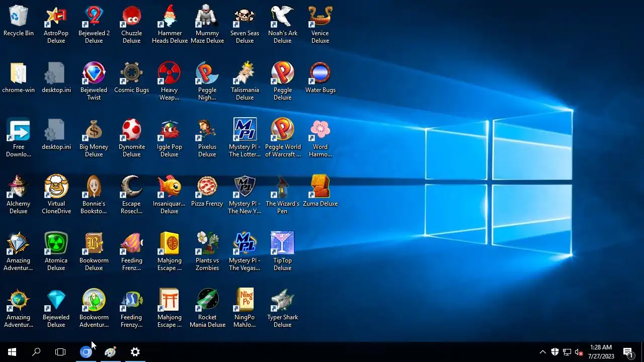Click muted volume tray icon
This screenshot has width=644, height=362.
point(579,352)
